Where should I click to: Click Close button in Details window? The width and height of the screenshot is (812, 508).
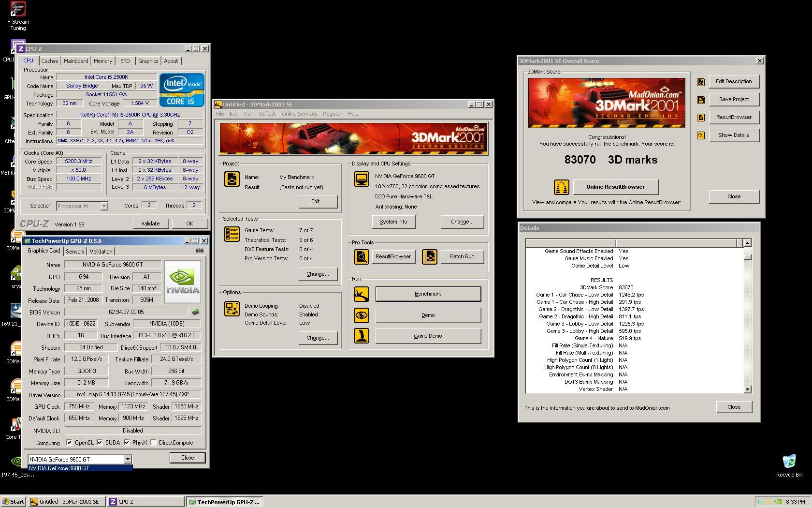coord(734,407)
